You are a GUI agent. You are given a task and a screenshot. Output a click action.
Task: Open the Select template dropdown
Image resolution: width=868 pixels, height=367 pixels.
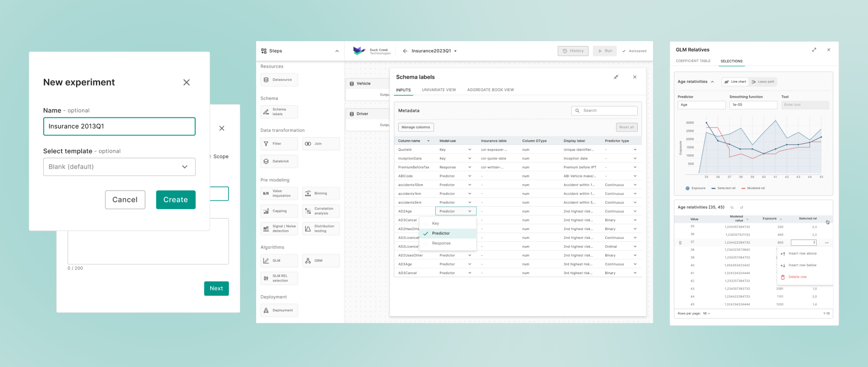(x=119, y=167)
